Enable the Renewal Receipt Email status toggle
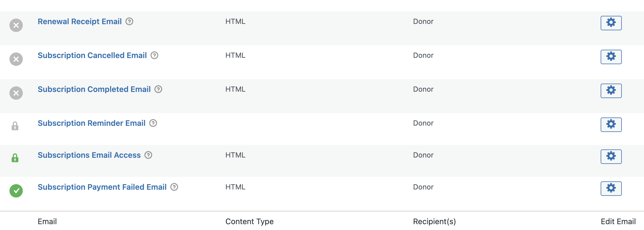The height and width of the screenshot is (230, 644). click(x=16, y=25)
